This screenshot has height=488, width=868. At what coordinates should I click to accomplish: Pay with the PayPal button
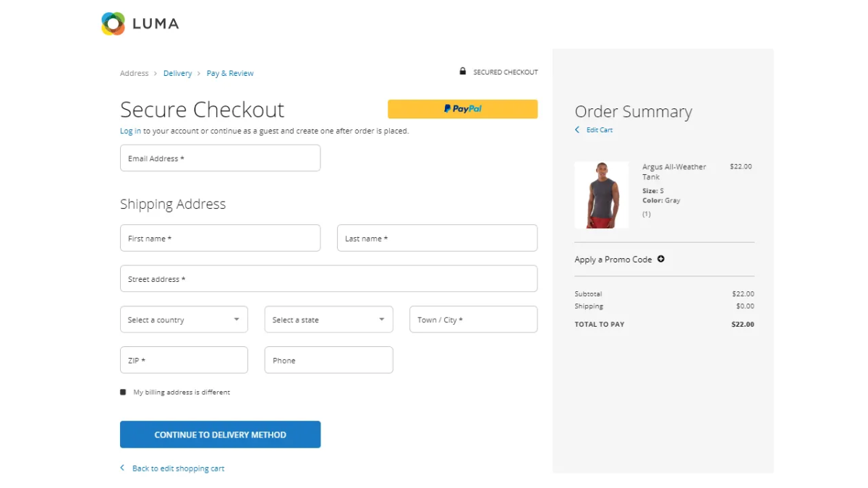(463, 108)
